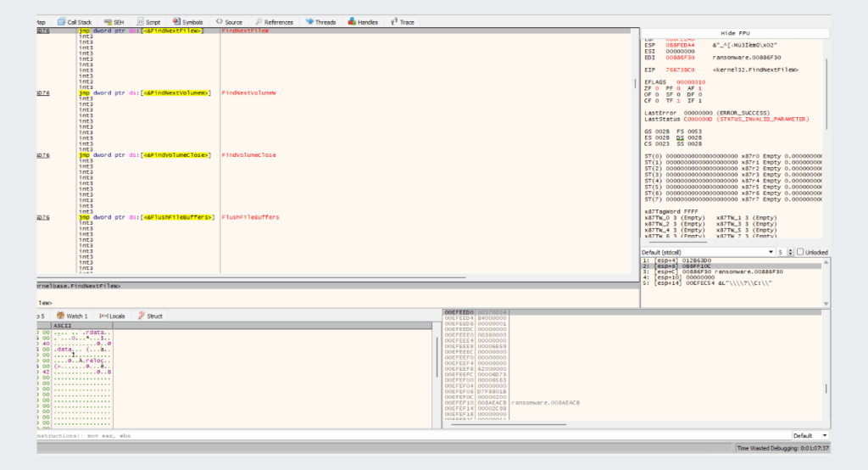Click the LastError ERROR_SUCCESS entry
Viewport: 868px width, 470px height.
click(x=707, y=113)
